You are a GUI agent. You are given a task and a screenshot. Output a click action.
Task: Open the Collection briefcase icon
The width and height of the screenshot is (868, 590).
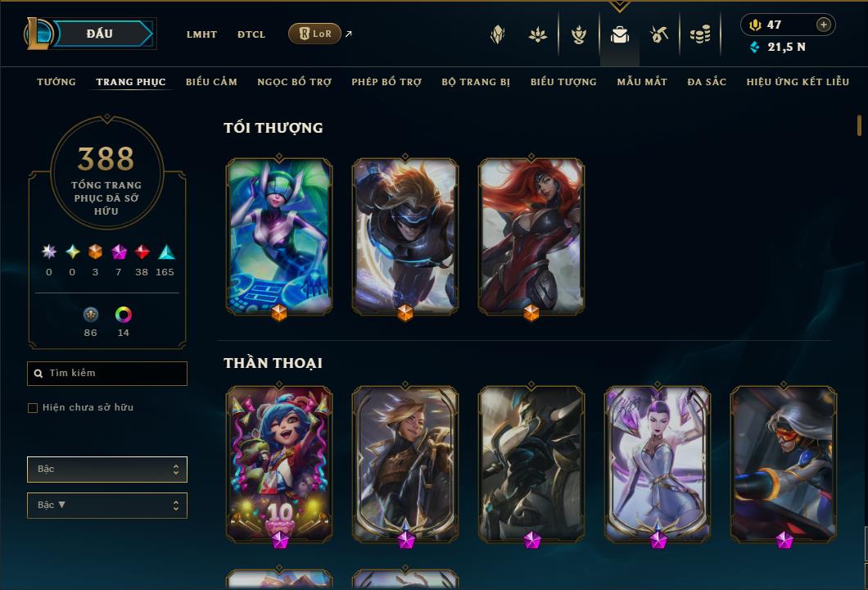pyautogui.click(x=619, y=35)
